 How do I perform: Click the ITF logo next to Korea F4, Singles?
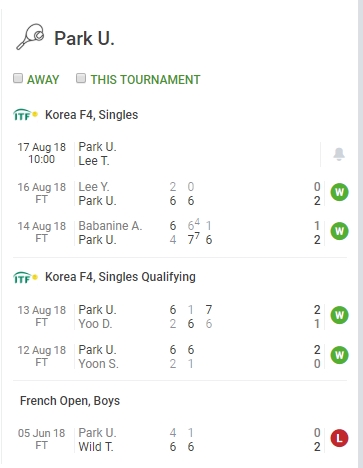pyautogui.click(x=26, y=115)
